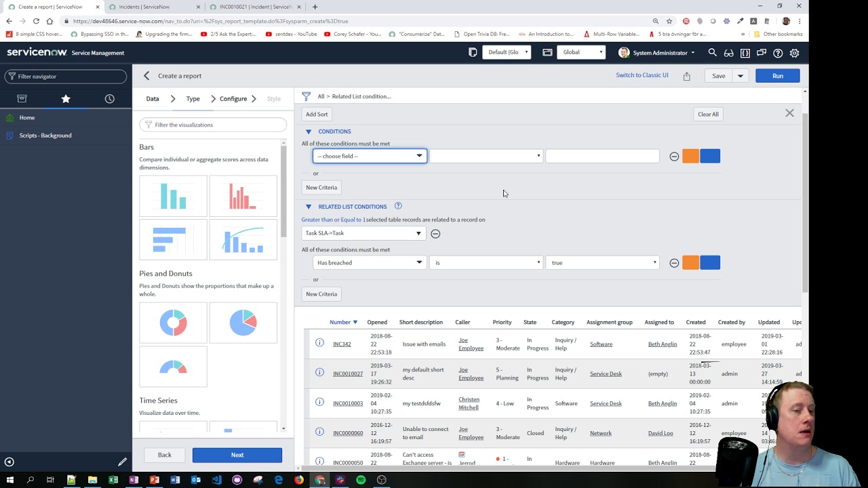This screenshot has width=868, height=488.
Task: Open the Global scope dropdown
Action: tap(581, 52)
